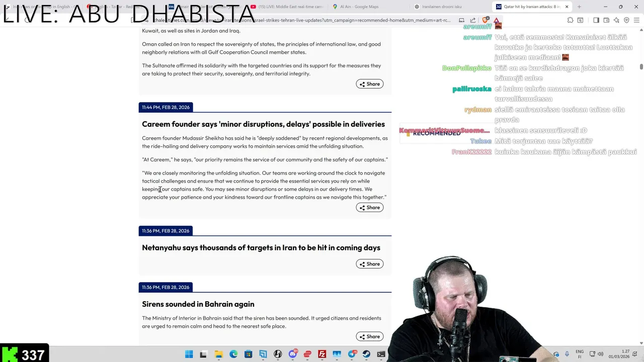The image size is (644, 362).
Task: Click paragraph starting "The Sultanate affirmed"
Action: click(261, 70)
